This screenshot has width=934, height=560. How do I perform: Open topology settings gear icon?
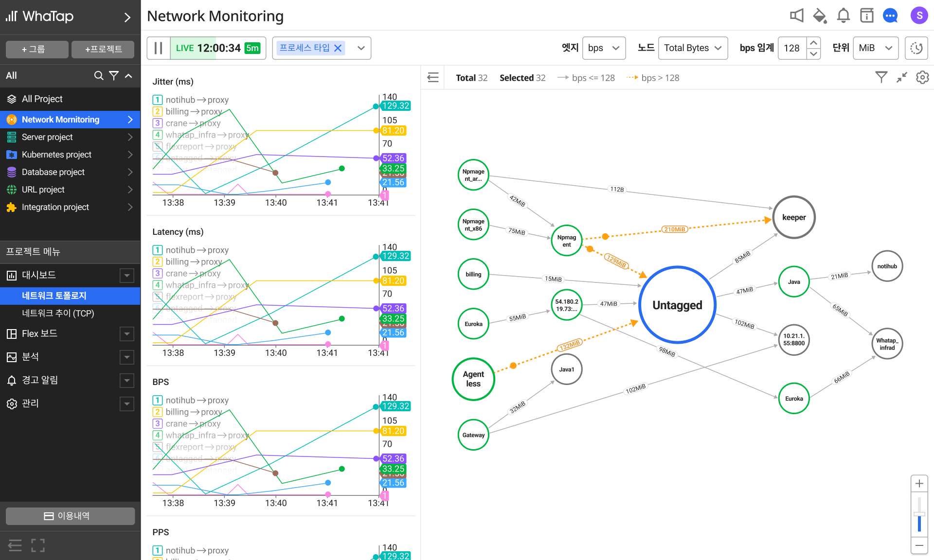pos(922,77)
